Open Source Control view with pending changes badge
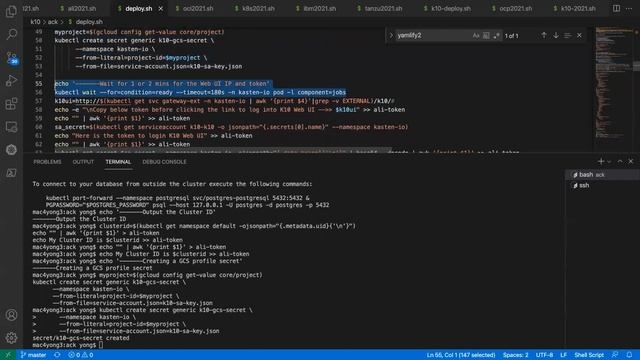Viewport: 640px width, 360px height. [11, 58]
